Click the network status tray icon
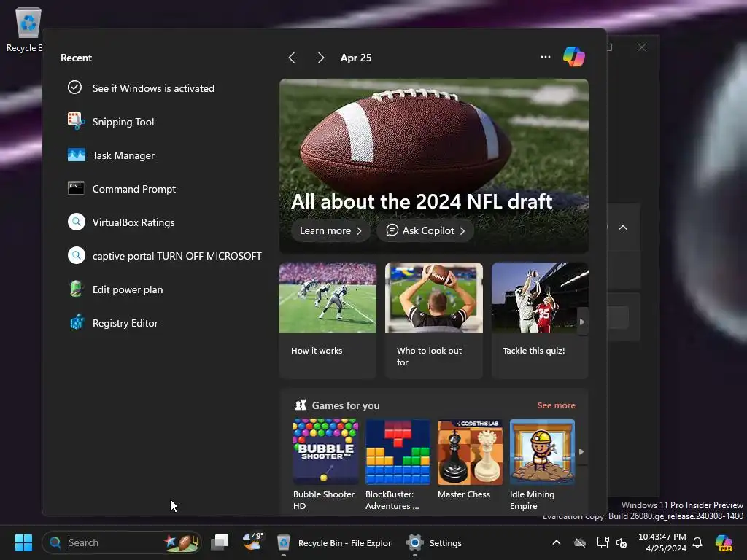 (x=603, y=542)
